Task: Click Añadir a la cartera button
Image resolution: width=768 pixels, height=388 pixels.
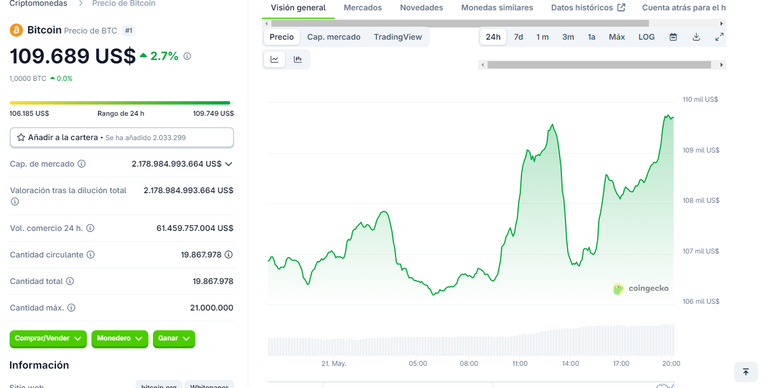Action: [121, 138]
